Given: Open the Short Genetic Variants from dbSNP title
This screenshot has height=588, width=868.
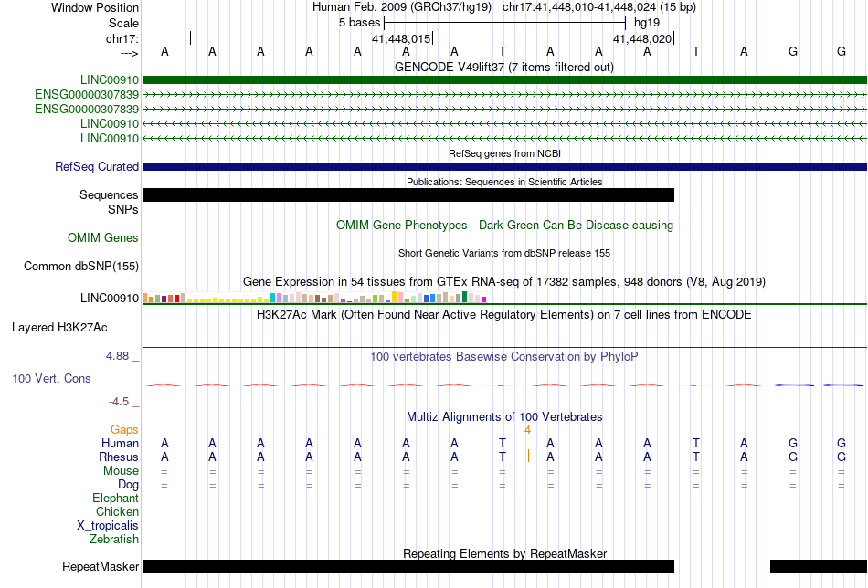Looking at the screenshot, I should point(504,253).
